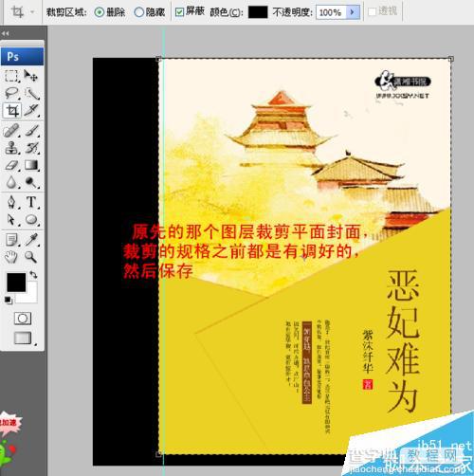Select the Dodge tool
This screenshot has width=474, height=476.
coord(31,182)
